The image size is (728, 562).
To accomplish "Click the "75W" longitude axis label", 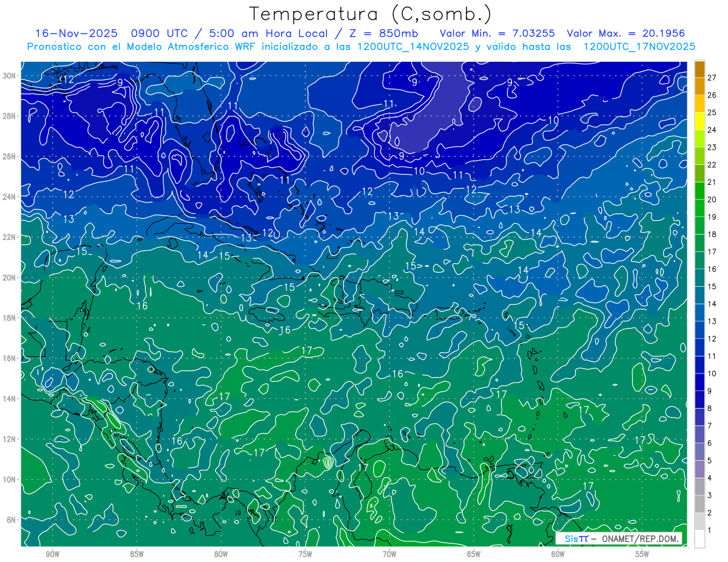I will click(305, 554).
